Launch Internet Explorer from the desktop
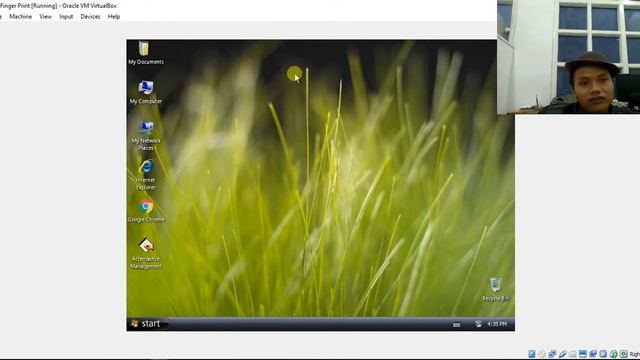640x360 pixels. 146,175
